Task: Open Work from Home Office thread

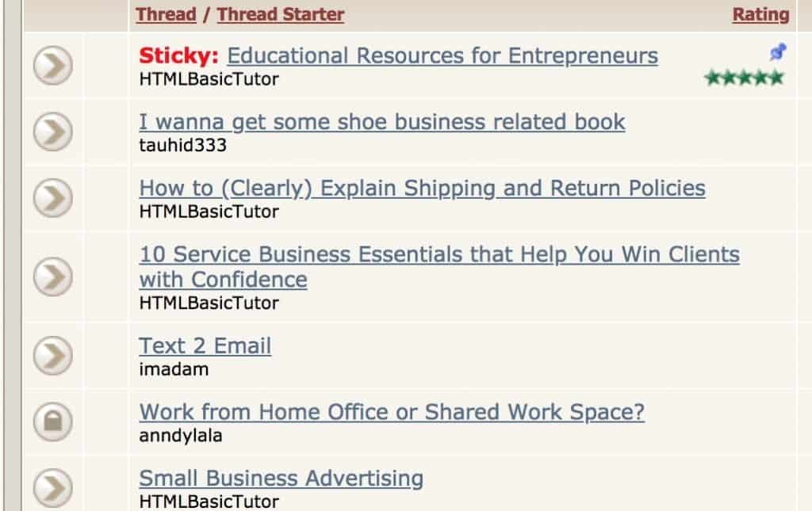Action: [392, 413]
